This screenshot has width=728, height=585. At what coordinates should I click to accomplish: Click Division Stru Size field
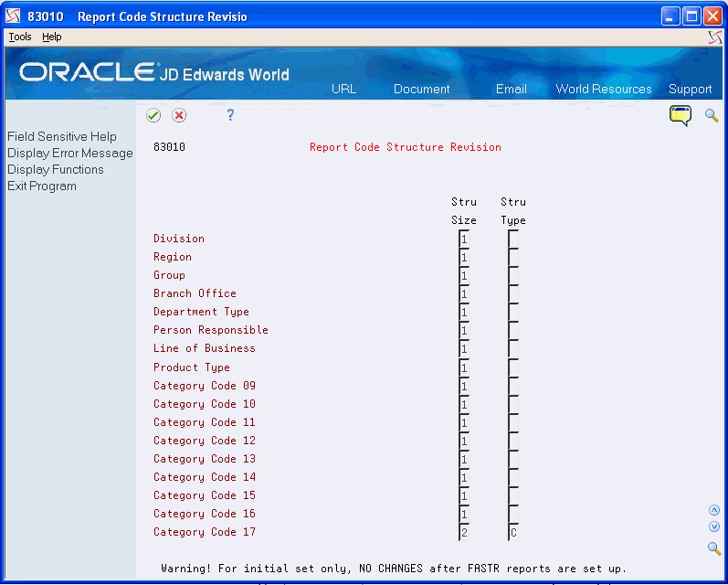tap(464, 239)
